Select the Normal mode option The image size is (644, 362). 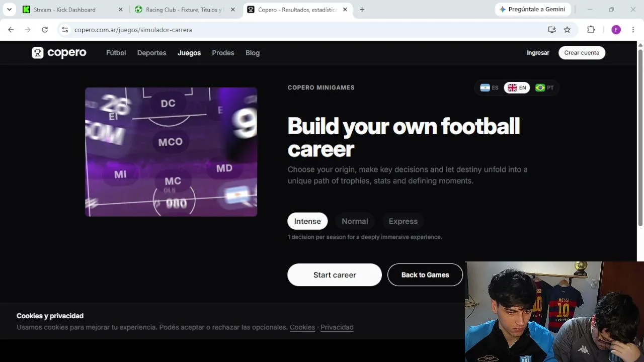coord(355,221)
